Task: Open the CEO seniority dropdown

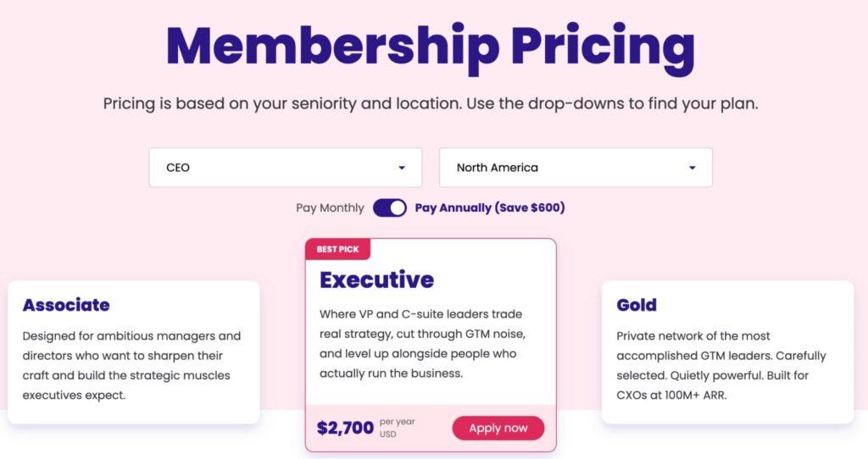Action: tap(285, 168)
